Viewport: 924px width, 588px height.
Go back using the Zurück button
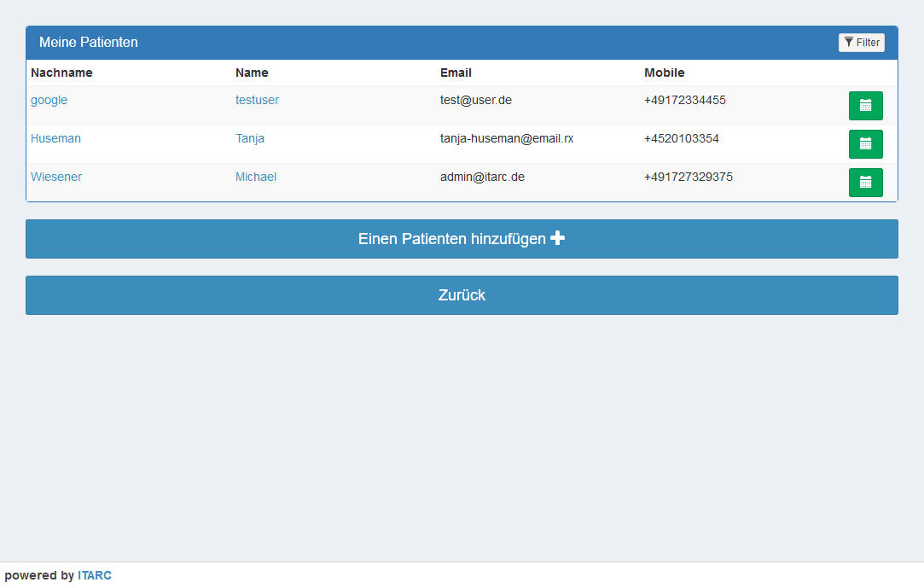click(x=462, y=295)
